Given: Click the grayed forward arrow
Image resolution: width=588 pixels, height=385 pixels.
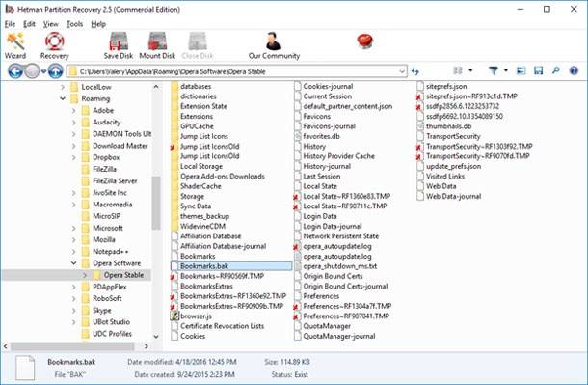Looking at the screenshot, I should 32,71.
